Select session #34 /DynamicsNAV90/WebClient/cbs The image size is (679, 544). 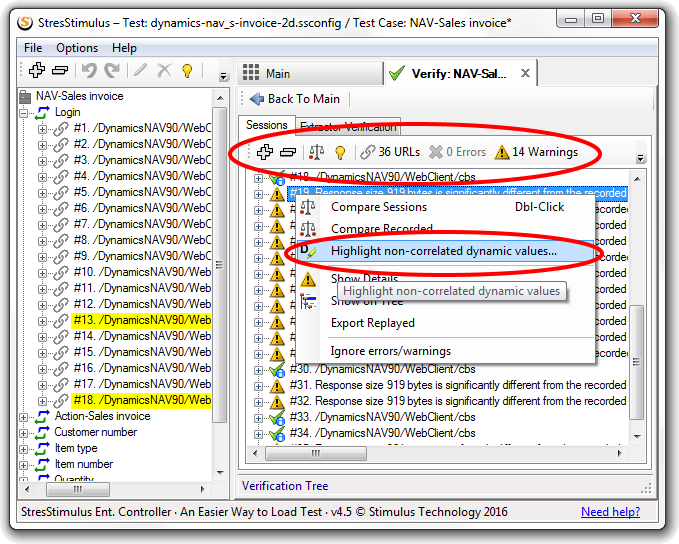(383, 433)
